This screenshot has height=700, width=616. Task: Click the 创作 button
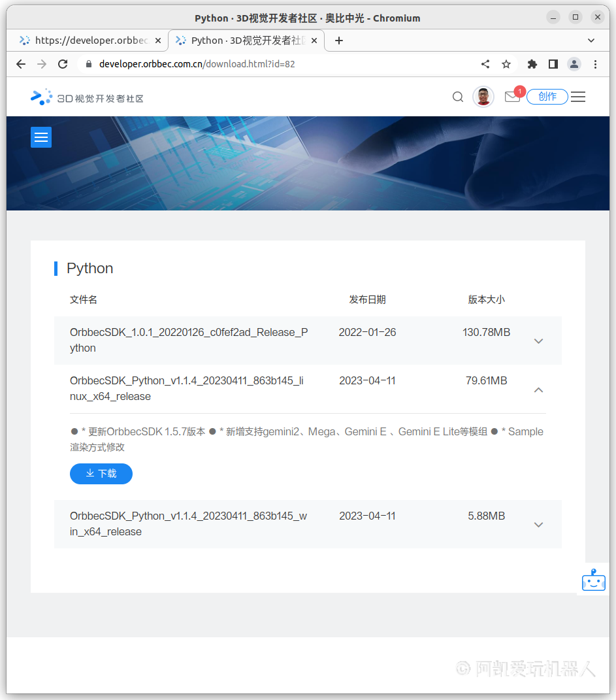[x=547, y=97]
